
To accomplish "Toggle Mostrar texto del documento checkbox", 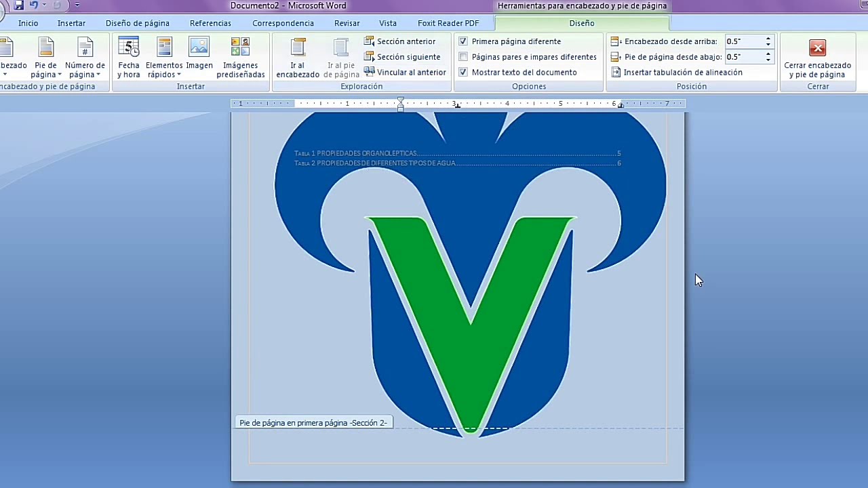I will (463, 72).
